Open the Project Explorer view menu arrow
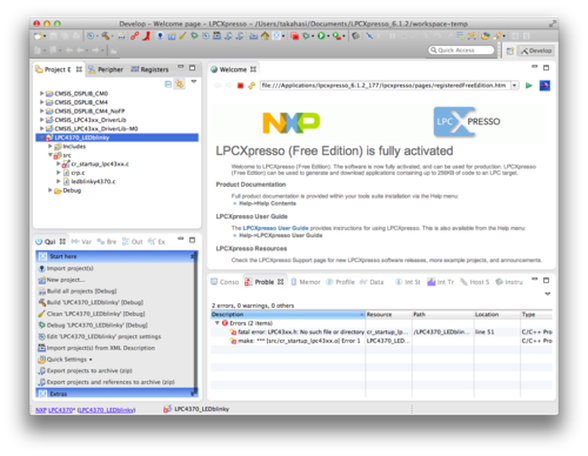Viewport: 588px width, 456px height. [x=194, y=82]
